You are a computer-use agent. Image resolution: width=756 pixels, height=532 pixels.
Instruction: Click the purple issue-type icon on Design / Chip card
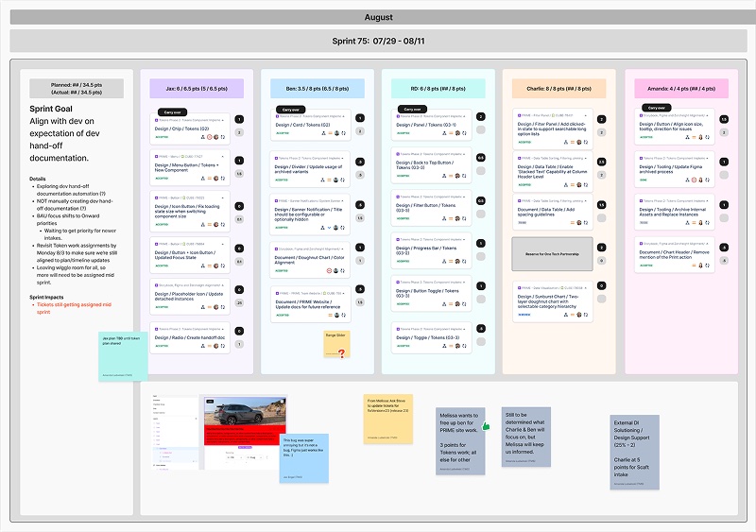coord(157,120)
